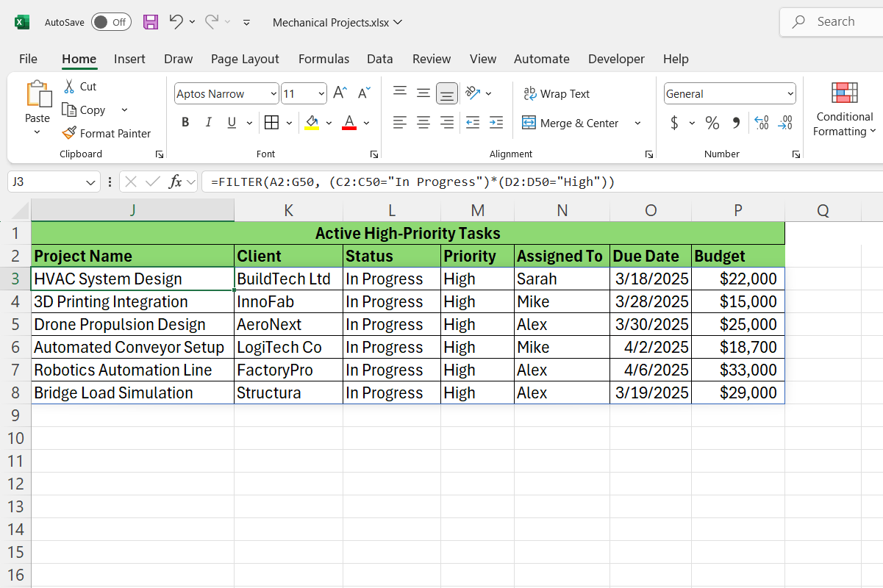
Task: Click the Increase Indent icon
Action: [496, 123]
